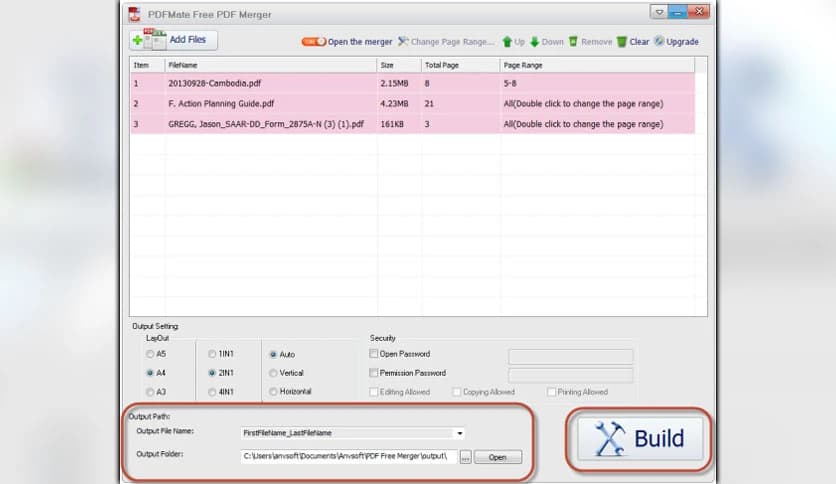Click Change Page Range toolbar item
Viewport: 836px width, 484px height.
coord(446,42)
